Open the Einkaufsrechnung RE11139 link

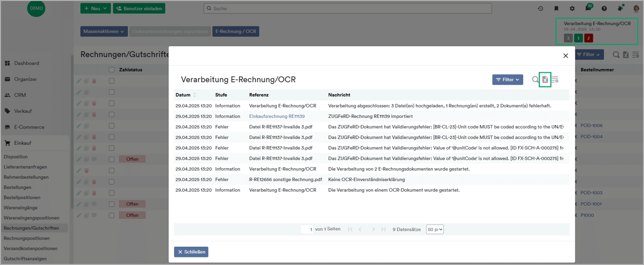[x=277, y=116]
